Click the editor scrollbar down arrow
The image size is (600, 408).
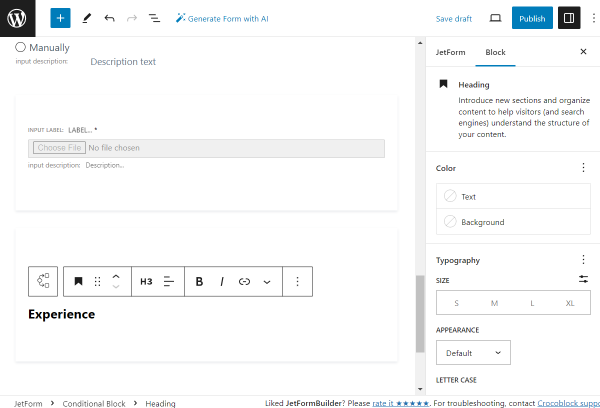[x=420, y=389]
